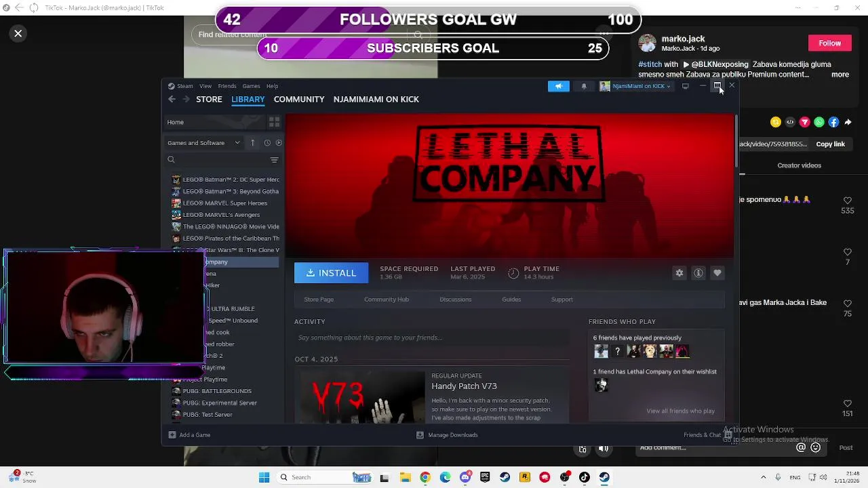Open the Steam menu in menu bar

coord(180,86)
